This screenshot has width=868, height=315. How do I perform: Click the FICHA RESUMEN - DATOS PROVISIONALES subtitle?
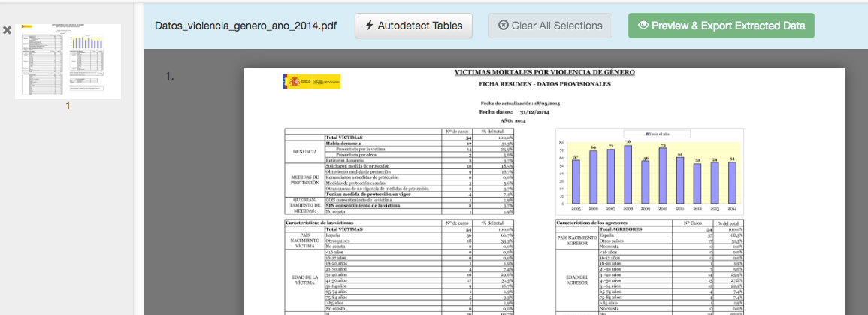pos(545,84)
